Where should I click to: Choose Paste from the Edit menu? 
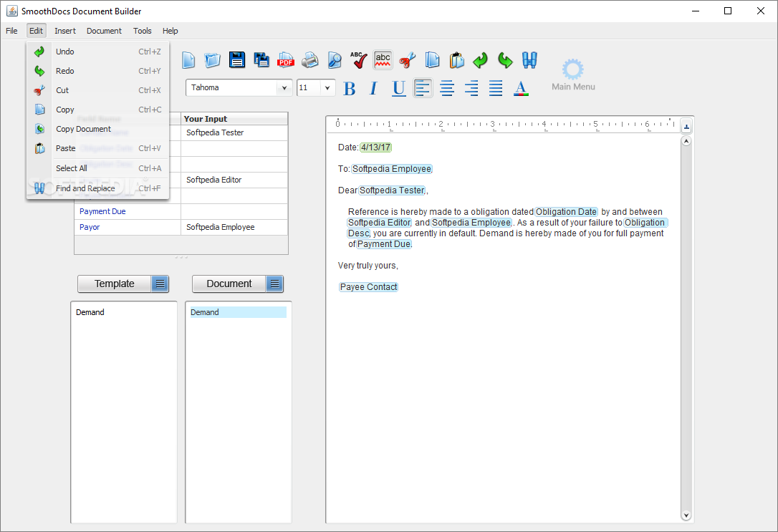point(98,148)
